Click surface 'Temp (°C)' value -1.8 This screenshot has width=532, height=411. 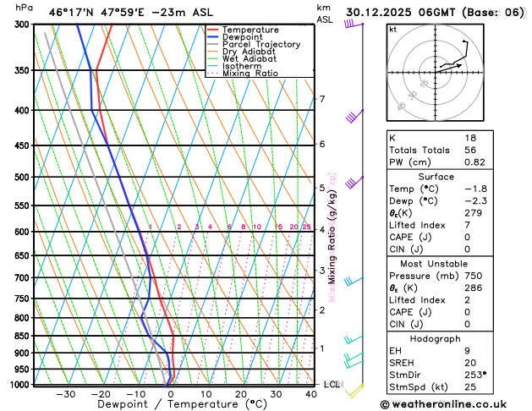(x=475, y=189)
